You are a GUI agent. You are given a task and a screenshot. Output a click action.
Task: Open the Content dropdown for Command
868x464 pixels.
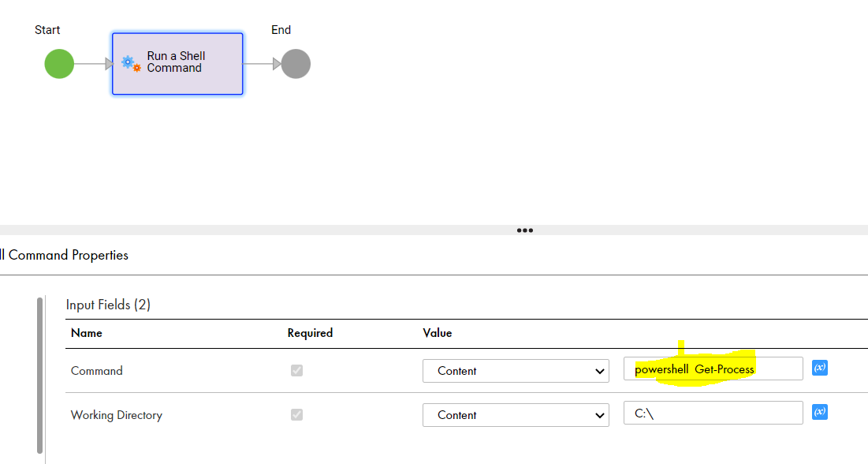(516, 371)
